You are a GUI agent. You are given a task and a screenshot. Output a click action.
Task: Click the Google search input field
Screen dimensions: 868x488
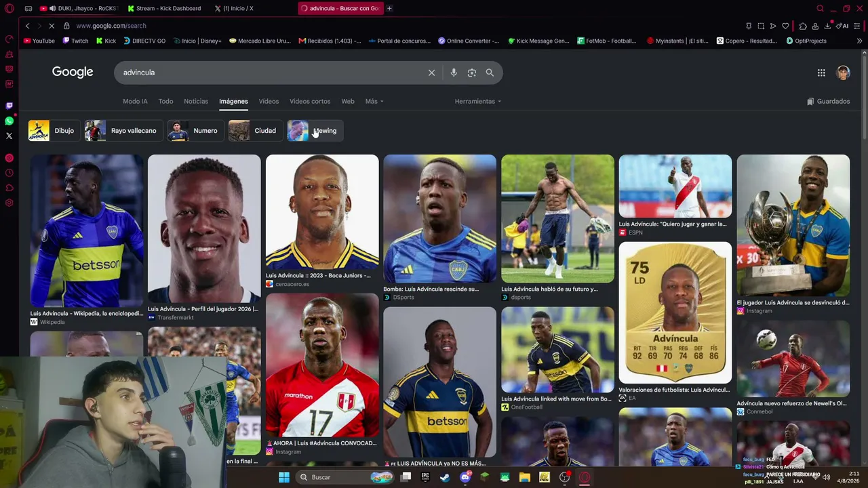coord(271,73)
